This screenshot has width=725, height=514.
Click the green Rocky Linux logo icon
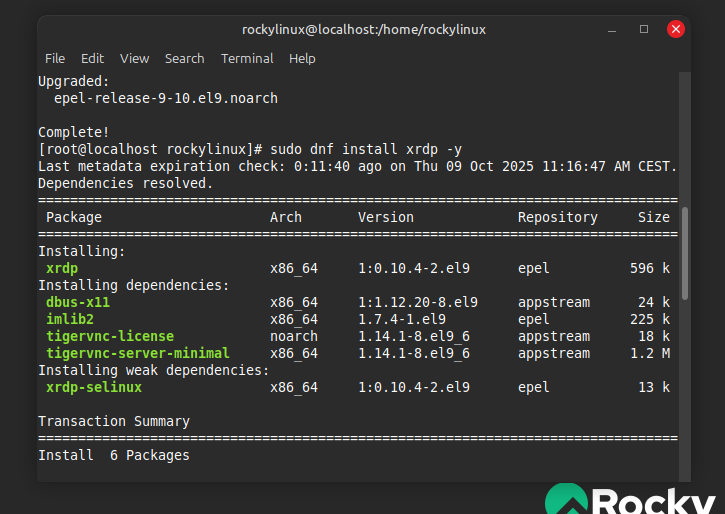pos(566,500)
